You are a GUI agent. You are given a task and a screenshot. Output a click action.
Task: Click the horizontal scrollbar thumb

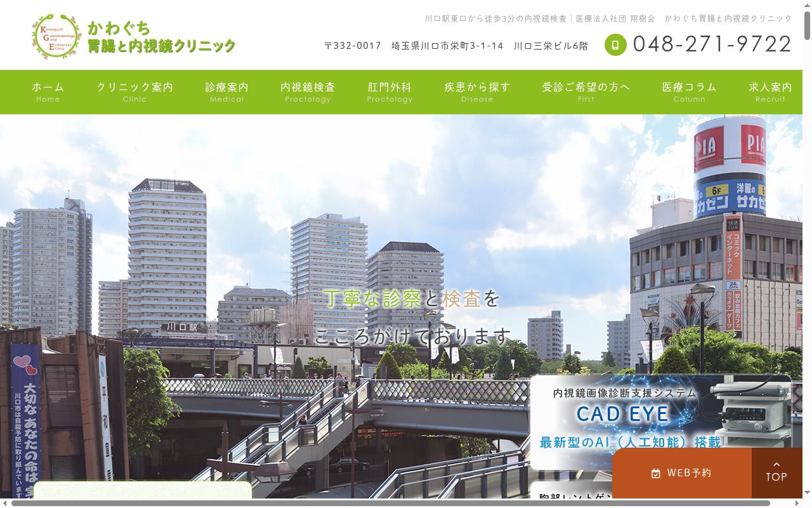pos(390,504)
